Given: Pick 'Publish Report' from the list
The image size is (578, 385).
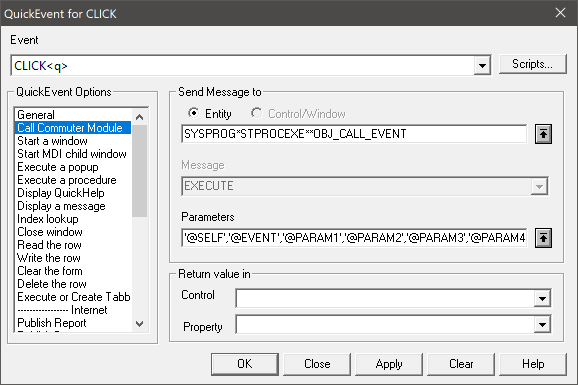Looking at the screenshot, I should 52,323.
